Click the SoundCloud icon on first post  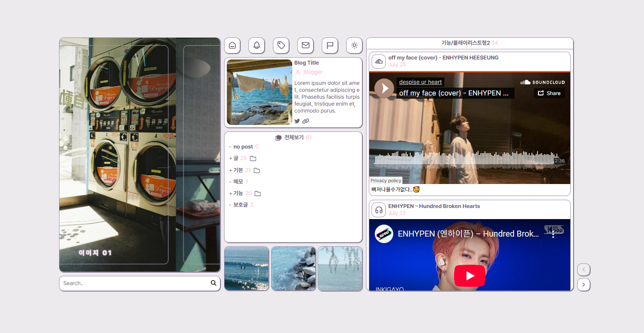379,61
